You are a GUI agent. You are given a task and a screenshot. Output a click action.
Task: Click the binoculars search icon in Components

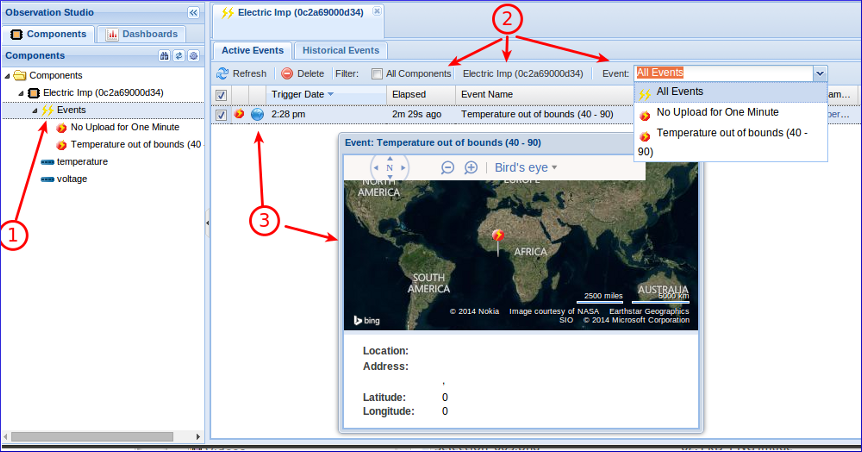pos(165,56)
